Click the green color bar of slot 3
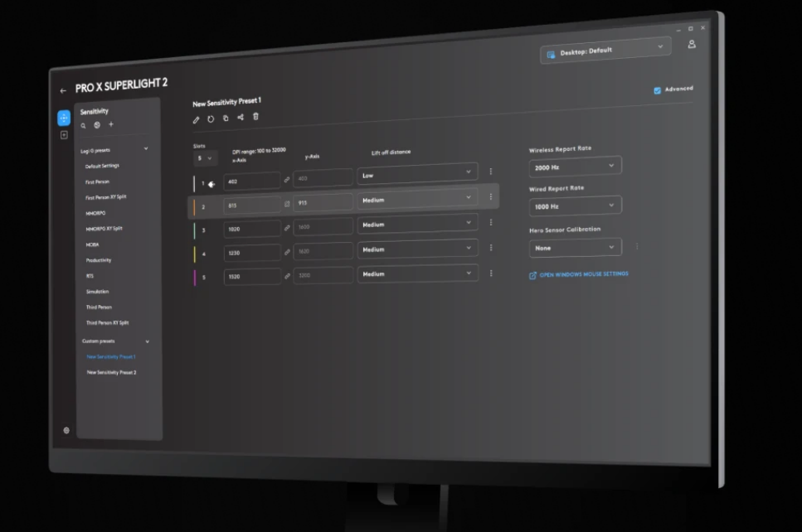Viewport: 802px width, 532px height. (x=194, y=230)
